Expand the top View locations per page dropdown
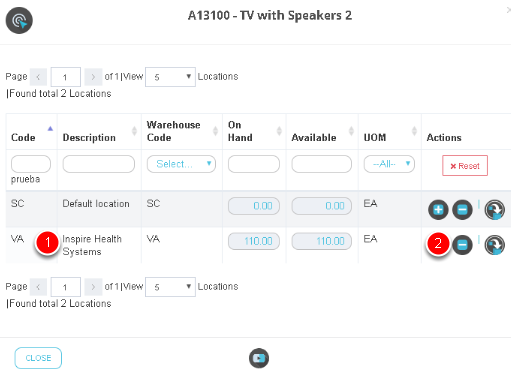 pos(170,77)
